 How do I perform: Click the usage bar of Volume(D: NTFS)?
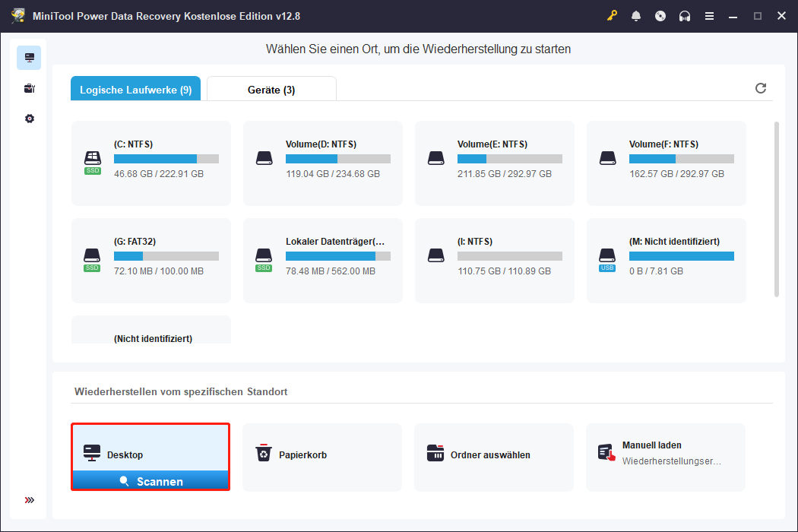[x=337, y=159]
